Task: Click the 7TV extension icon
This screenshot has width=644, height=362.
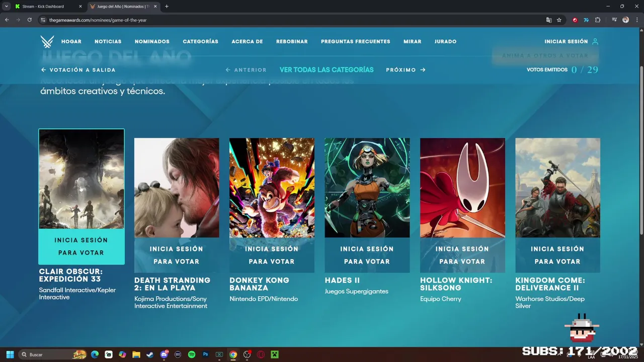Action: pyautogui.click(x=586, y=20)
